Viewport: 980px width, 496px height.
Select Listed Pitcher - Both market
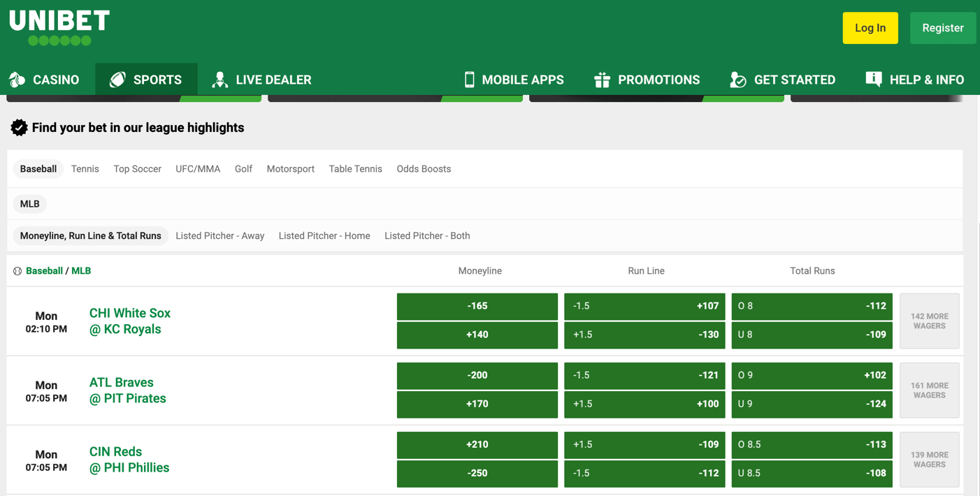click(x=427, y=236)
